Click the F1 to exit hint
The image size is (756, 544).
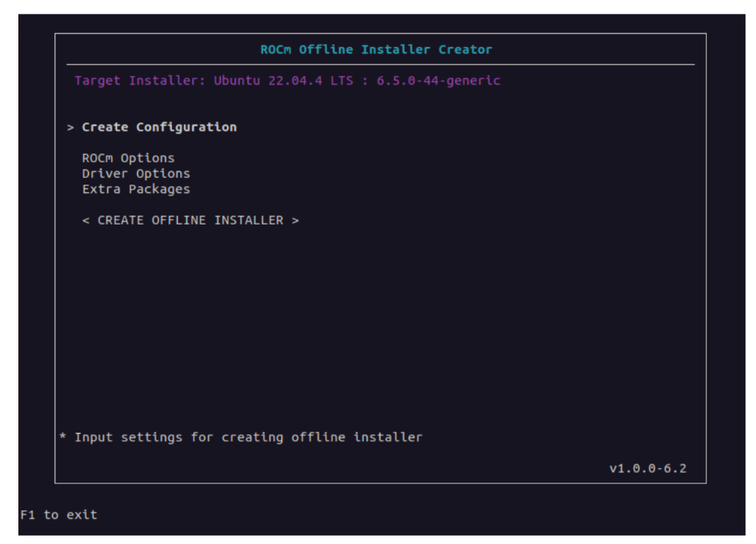59,514
